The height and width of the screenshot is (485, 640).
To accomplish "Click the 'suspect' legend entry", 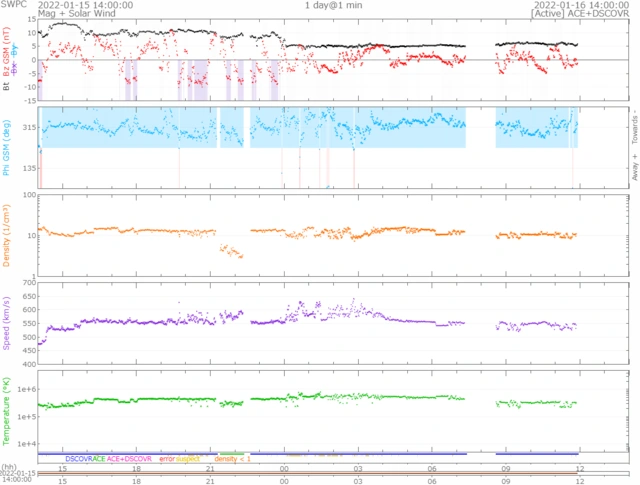I will coord(189,458).
